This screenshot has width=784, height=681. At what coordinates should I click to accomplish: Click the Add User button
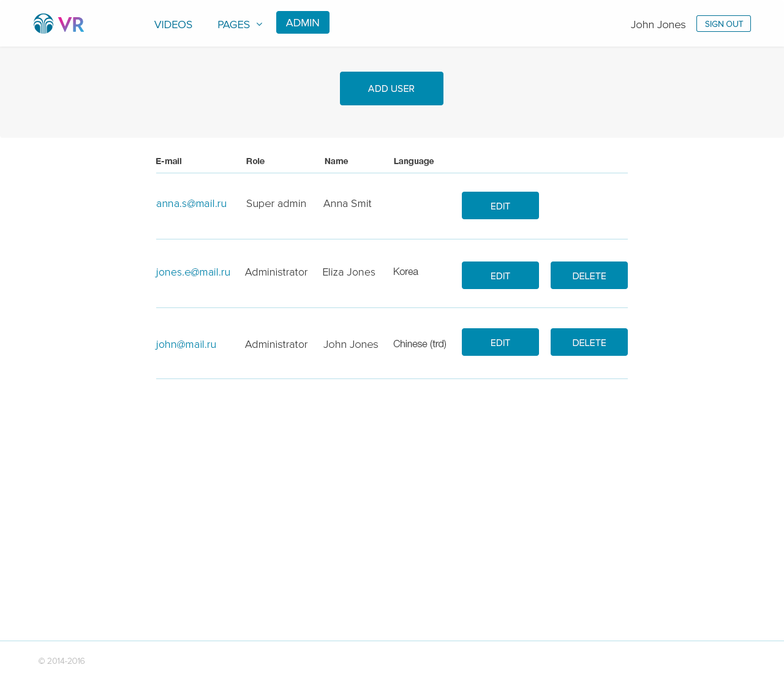[x=391, y=89]
